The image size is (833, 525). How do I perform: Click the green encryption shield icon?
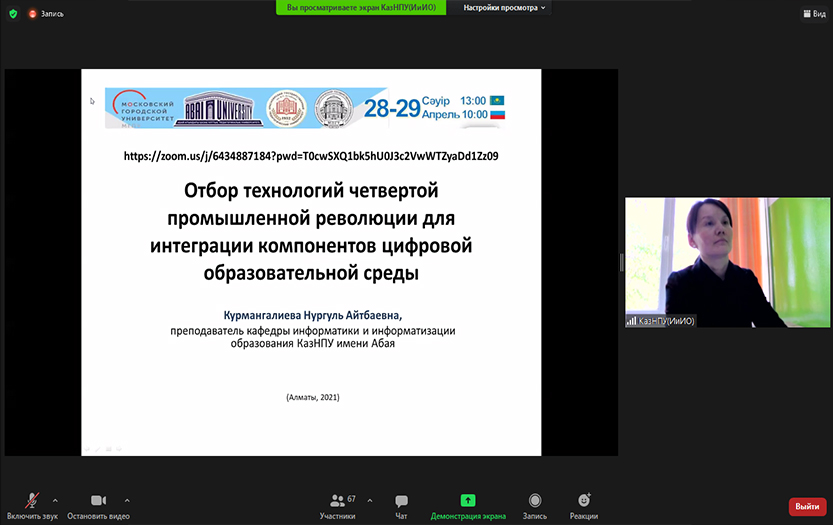[13, 13]
